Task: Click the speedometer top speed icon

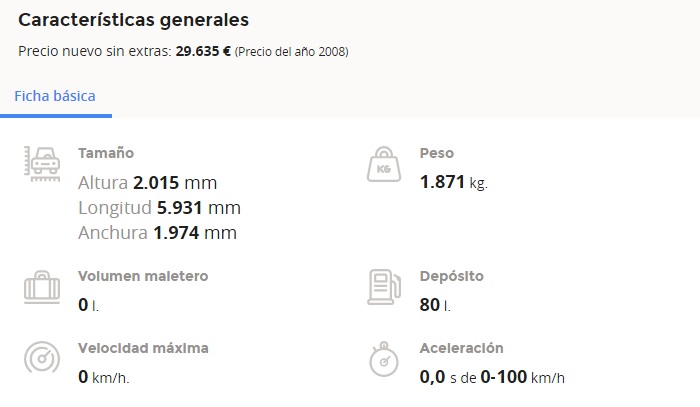Action: [x=42, y=357]
